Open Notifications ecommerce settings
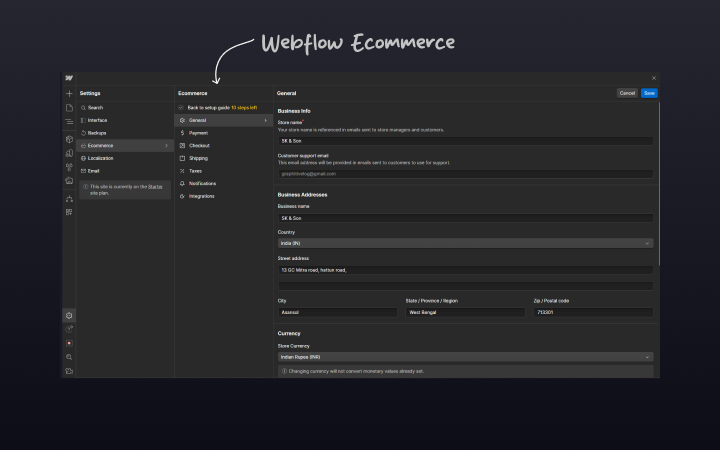The width and height of the screenshot is (720, 450). click(224, 183)
